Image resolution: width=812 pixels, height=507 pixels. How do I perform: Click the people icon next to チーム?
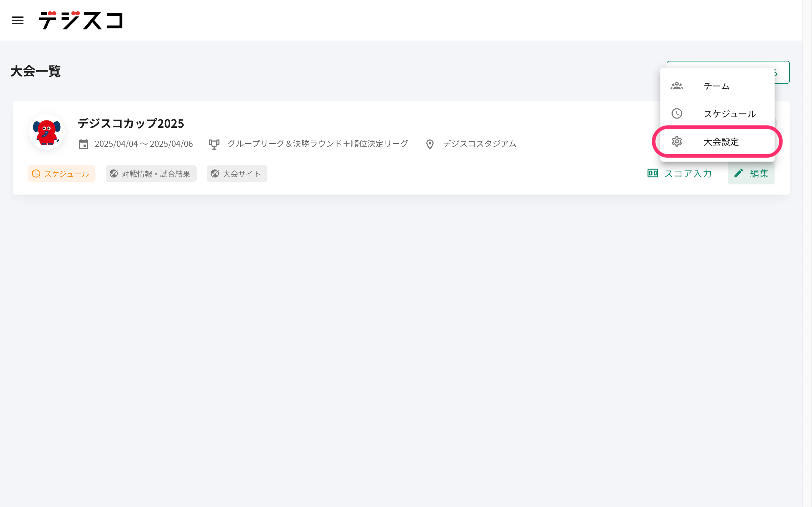click(677, 86)
